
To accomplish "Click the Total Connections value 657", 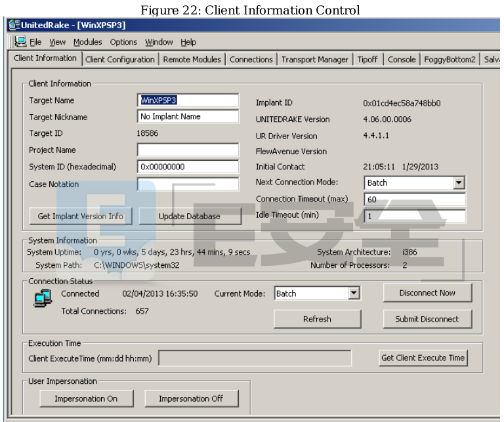I will click(x=142, y=311).
